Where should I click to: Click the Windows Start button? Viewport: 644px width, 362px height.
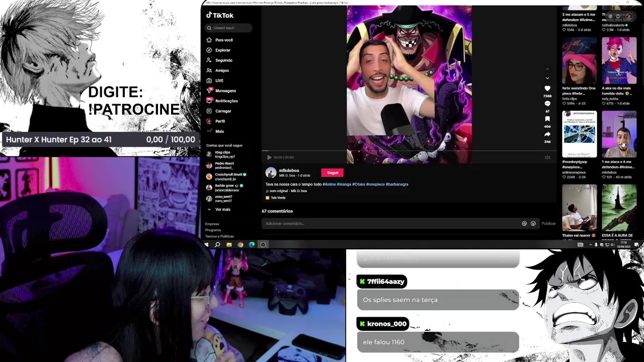coord(206,244)
